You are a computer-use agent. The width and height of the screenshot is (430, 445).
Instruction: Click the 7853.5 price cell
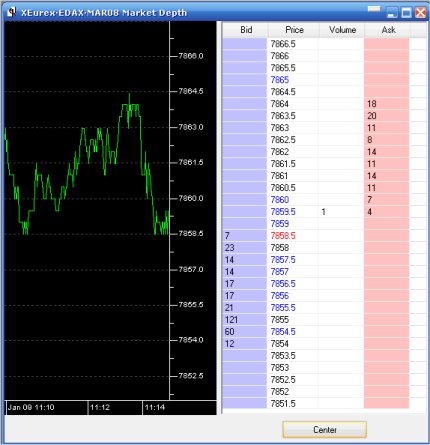[292, 356]
